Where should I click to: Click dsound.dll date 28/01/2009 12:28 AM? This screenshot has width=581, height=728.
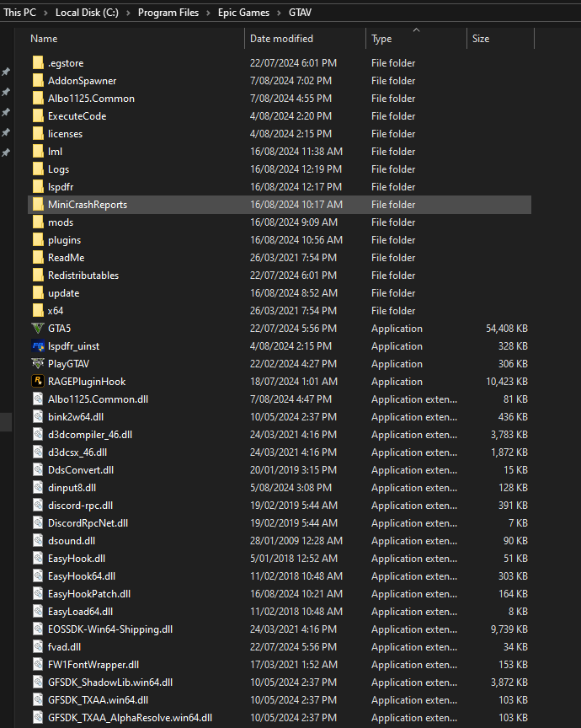click(296, 540)
